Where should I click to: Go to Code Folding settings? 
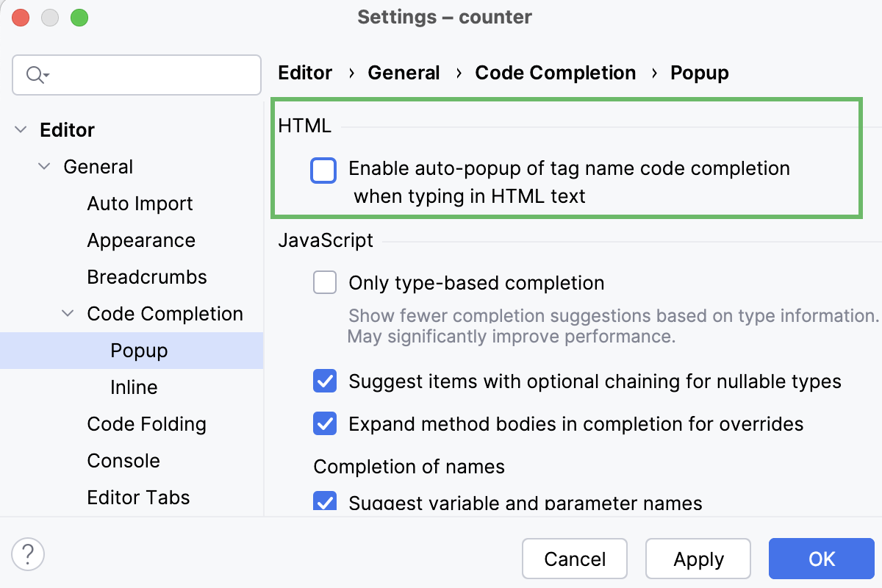(x=146, y=424)
